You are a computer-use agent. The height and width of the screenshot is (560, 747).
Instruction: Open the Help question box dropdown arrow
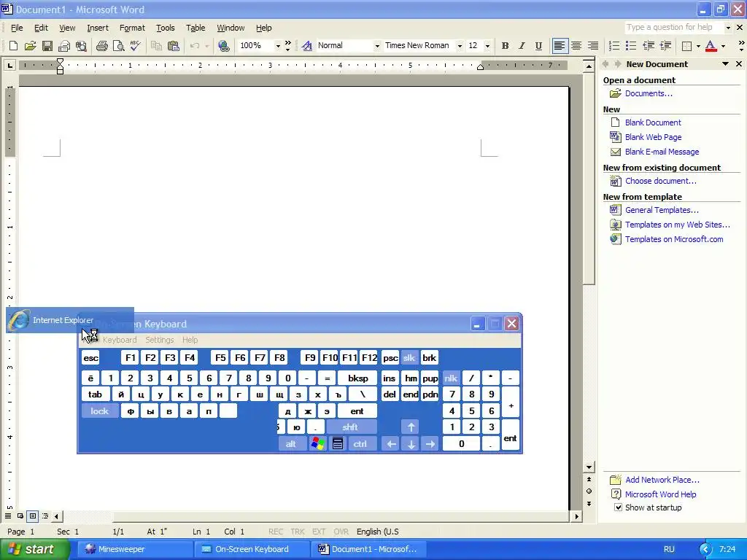point(728,28)
